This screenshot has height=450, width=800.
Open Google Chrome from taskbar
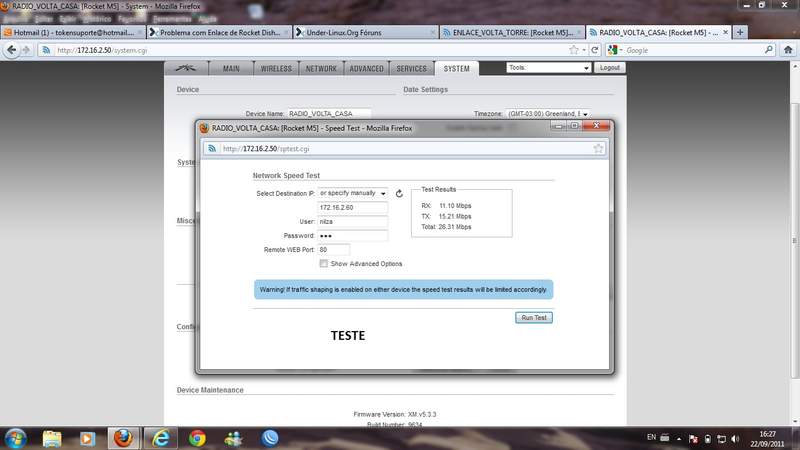point(197,439)
